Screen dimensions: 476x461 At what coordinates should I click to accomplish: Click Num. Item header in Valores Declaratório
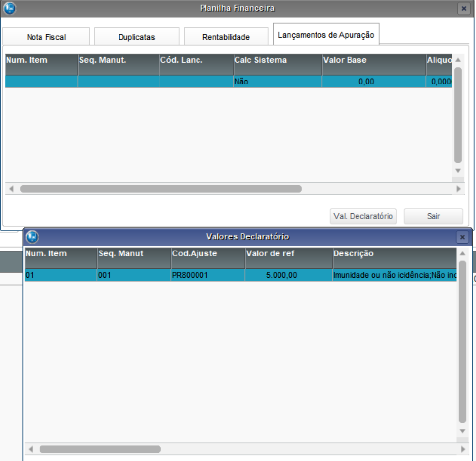click(x=61, y=258)
